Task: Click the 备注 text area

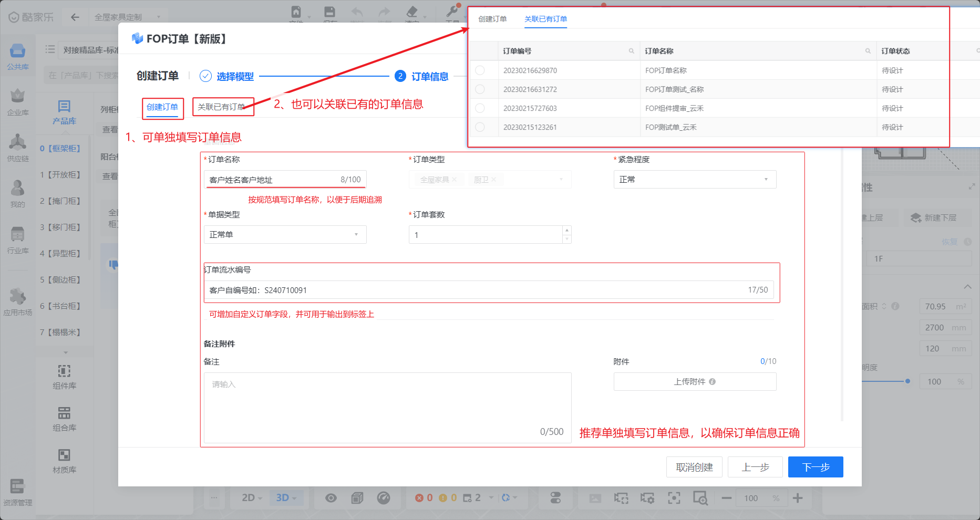Action: (x=387, y=407)
